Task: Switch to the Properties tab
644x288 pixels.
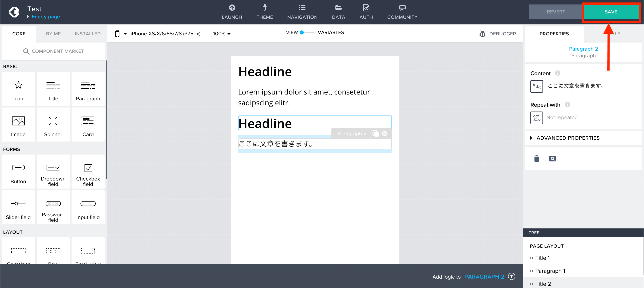Action: (554, 34)
